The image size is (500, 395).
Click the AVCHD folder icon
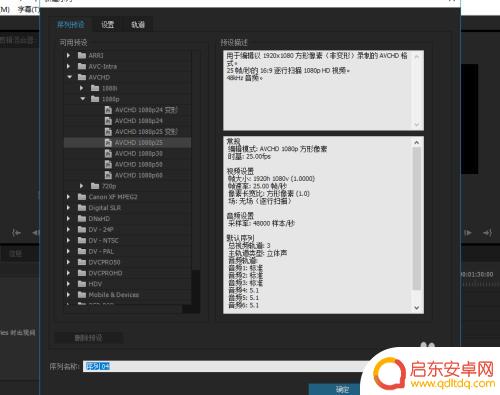[82, 77]
